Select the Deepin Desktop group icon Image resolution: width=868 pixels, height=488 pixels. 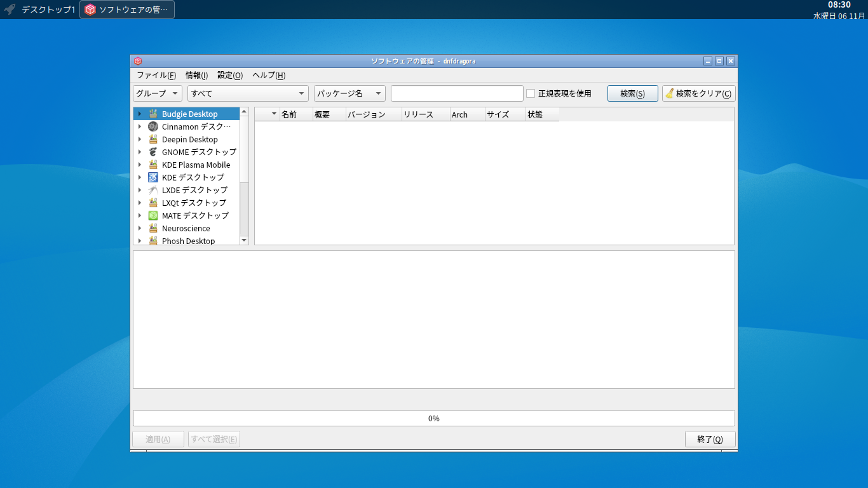tap(153, 139)
